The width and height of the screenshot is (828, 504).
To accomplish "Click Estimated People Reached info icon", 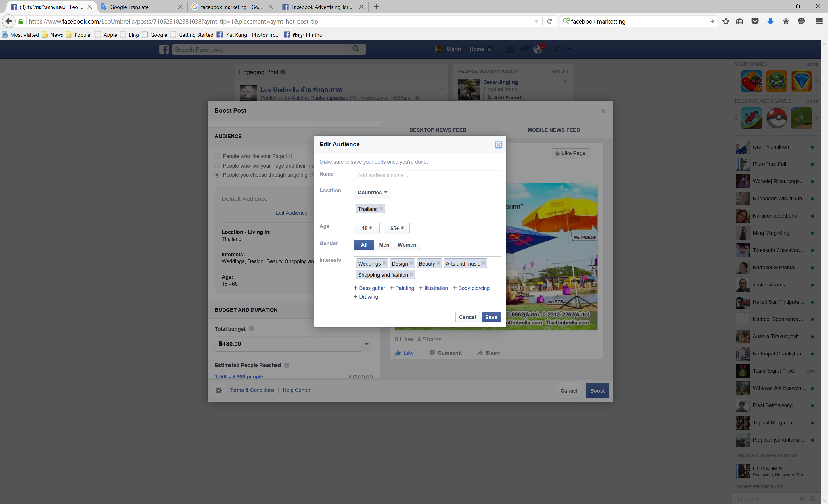I will 286,365.
